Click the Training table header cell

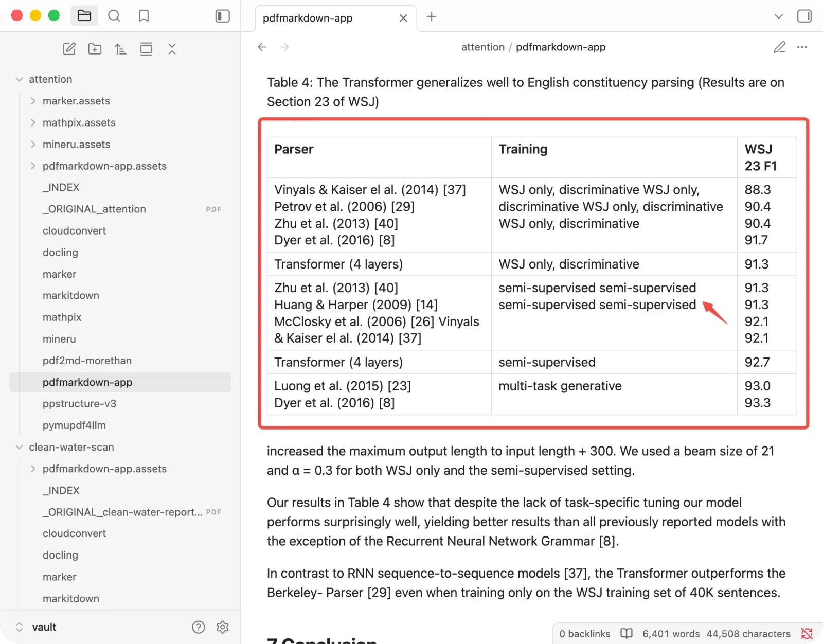(x=614, y=157)
